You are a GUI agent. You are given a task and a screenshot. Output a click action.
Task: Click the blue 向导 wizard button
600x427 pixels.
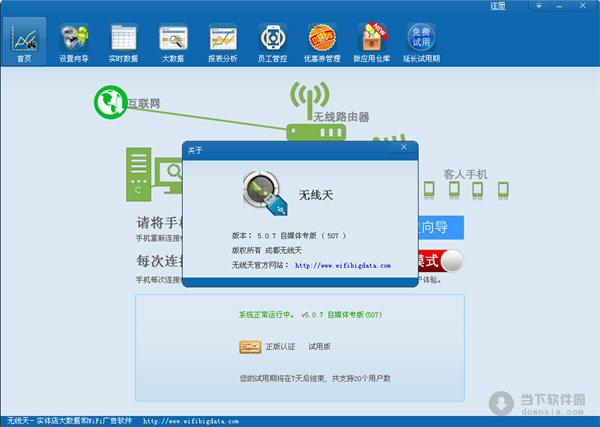(441, 227)
